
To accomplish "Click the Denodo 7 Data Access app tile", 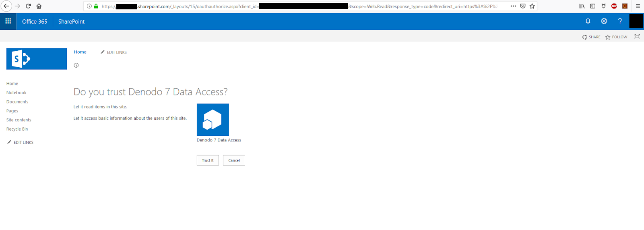I will click(x=213, y=120).
